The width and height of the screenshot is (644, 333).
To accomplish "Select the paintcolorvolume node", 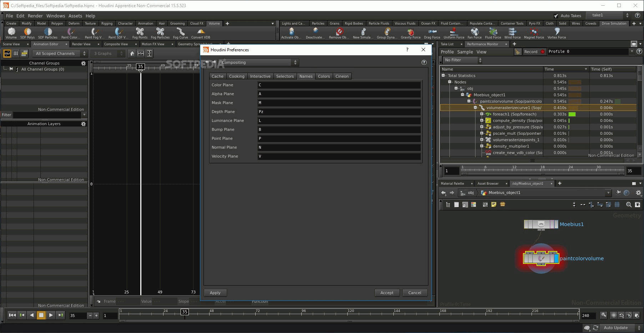I will (x=541, y=258).
